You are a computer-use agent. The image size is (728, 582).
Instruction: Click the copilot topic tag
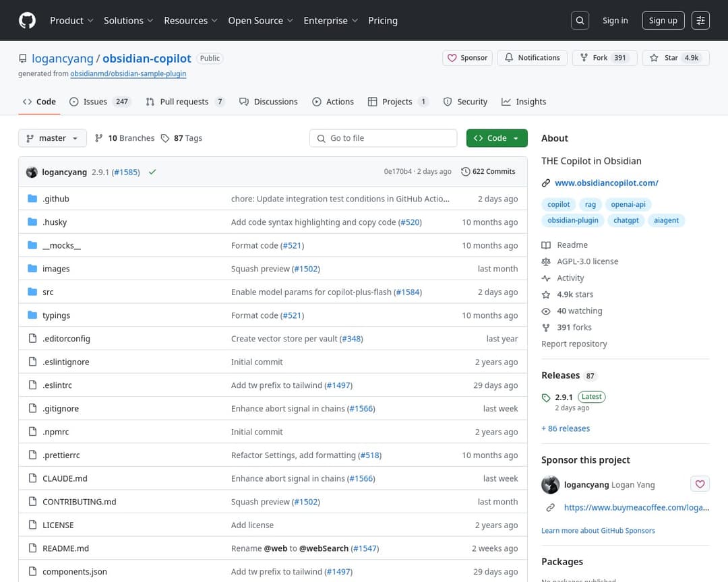click(x=559, y=204)
